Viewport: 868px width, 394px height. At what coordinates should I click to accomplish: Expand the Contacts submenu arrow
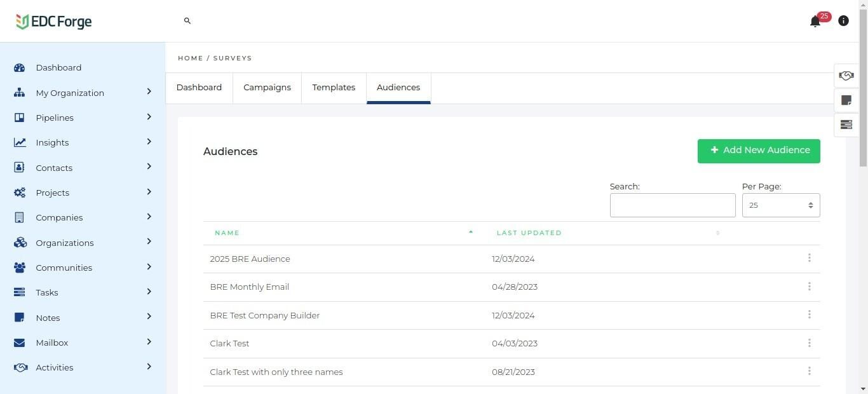point(149,166)
